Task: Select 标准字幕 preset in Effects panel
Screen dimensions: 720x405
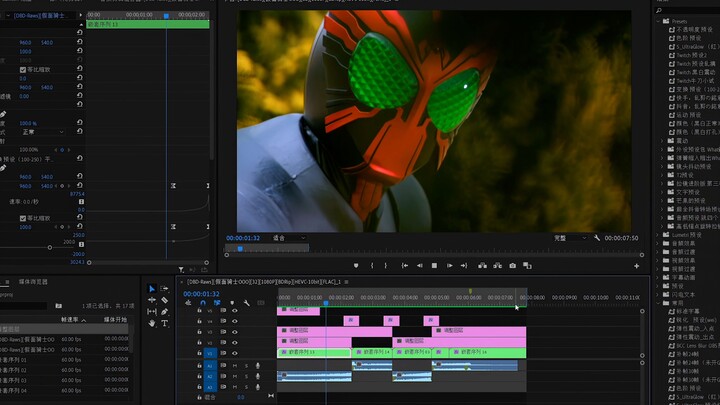Action: 688,311
